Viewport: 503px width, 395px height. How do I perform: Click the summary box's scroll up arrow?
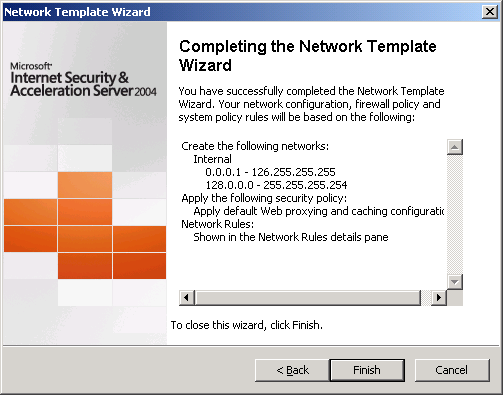pos(455,147)
